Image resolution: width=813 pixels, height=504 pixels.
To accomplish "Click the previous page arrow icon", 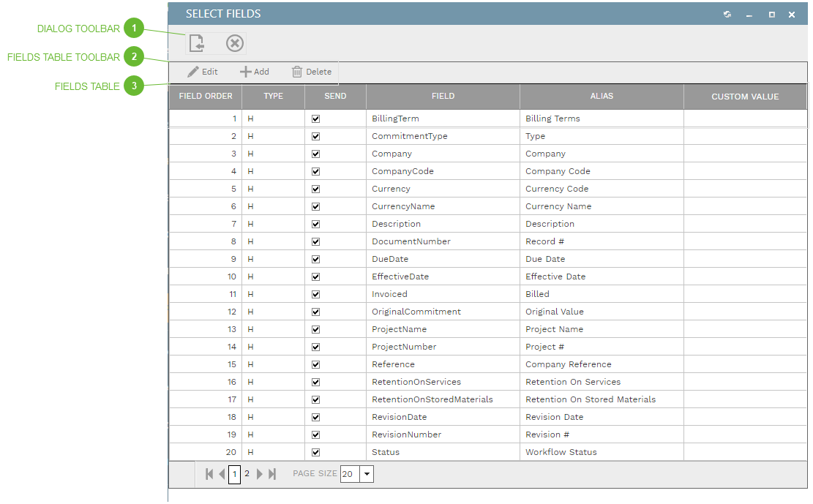I will pos(221,473).
